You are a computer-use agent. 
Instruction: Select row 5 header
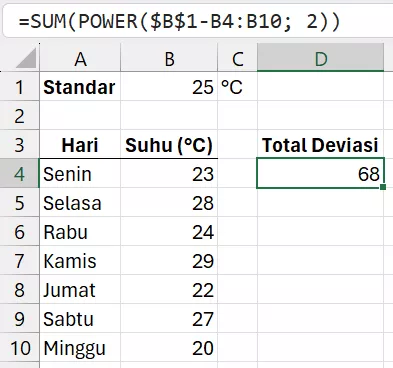pyautogui.click(x=19, y=203)
